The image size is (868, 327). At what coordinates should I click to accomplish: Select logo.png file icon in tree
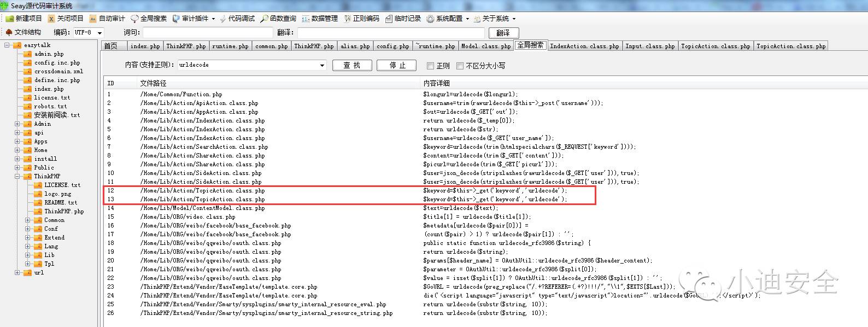pyautogui.click(x=38, y=194)
